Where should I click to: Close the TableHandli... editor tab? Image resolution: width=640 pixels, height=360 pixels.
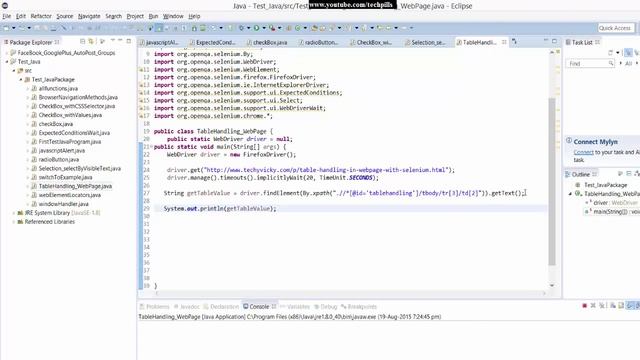click(504, 42)
